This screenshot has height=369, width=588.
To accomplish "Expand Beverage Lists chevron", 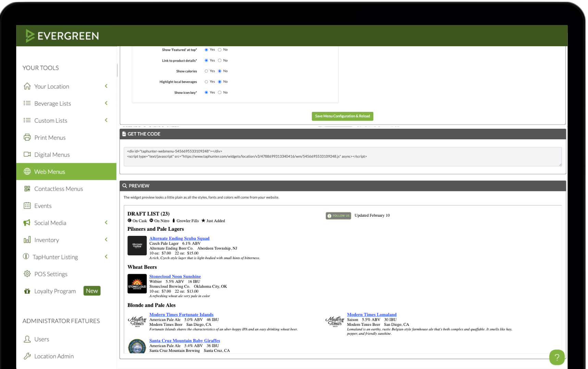I will point(106,103).
